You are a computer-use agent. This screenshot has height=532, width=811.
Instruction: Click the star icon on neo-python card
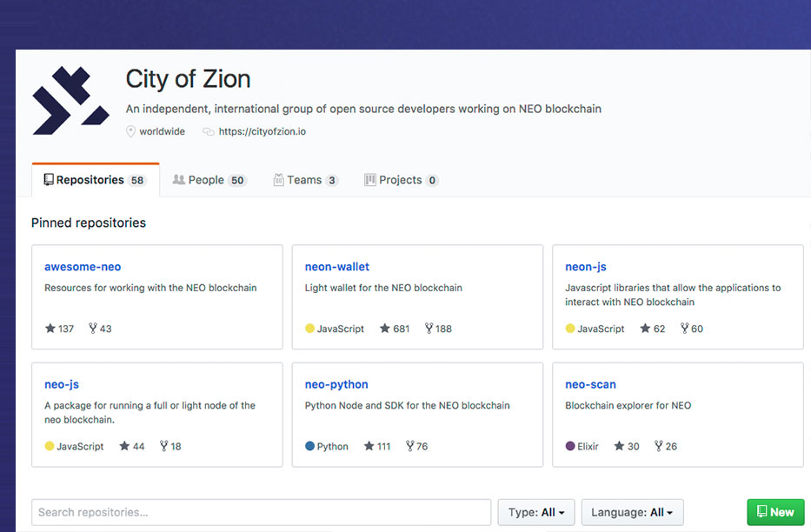pos(369,446)
